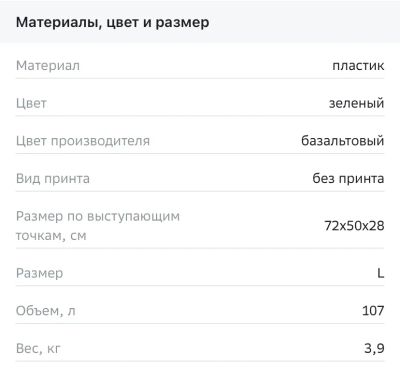Click the '72x50x28' dimensions value
This screenshot has height=378, width=400.
point(354,226)
